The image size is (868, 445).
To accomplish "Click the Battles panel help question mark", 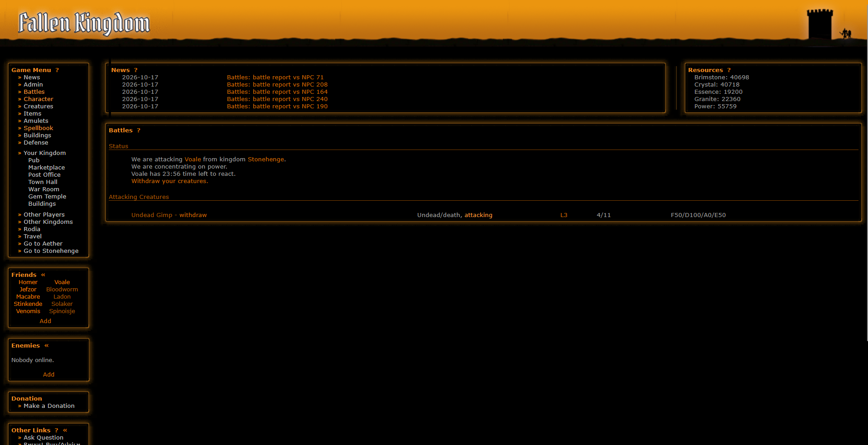I will tap(139, 131).
